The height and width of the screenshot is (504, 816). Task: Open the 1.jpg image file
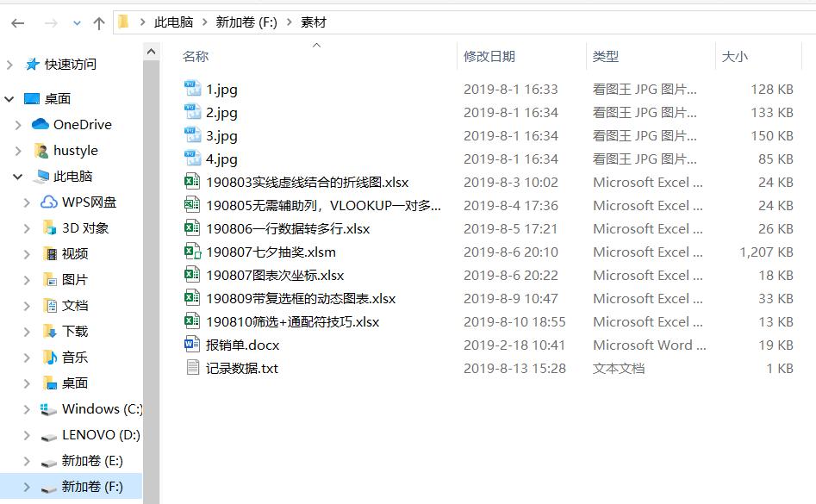(x=221, y=89)
